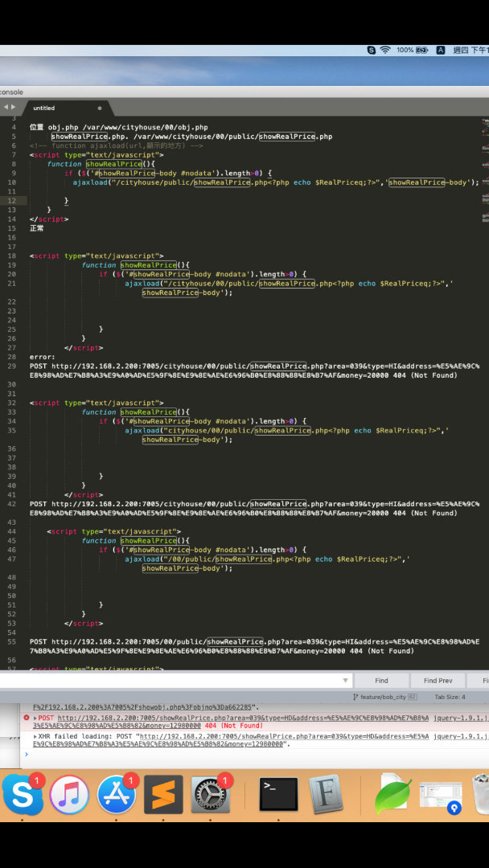Launch the App Store dock icon
The width and height of the screenshot is (489, 868).
(x=117, y=794)
